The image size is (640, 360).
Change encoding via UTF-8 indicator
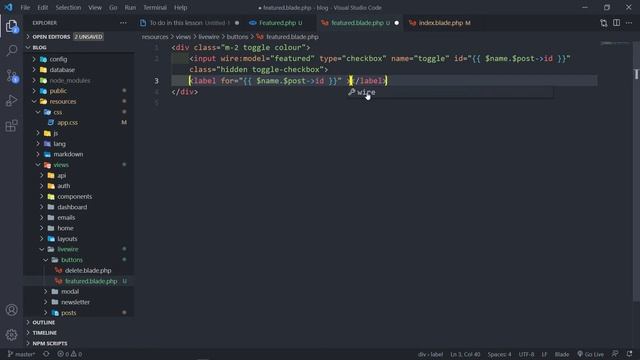[526, 354]
